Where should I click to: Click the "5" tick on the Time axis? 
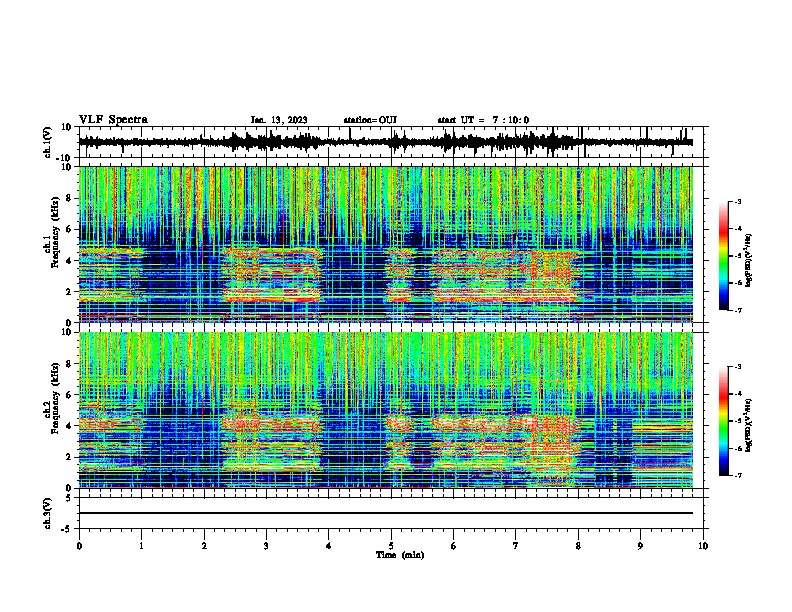pyautogui.click(x=391, y=546)
